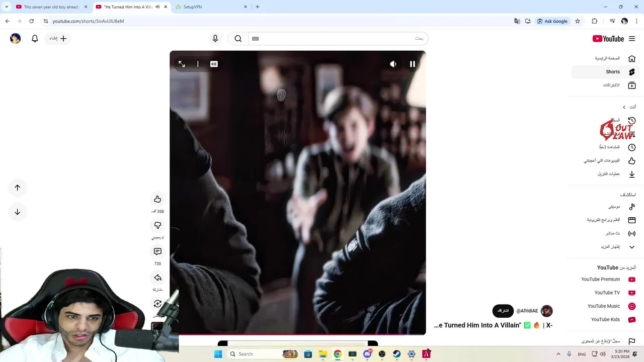
Task: Open the media controls icon in Chrome
Action: [x=612, y=21]
